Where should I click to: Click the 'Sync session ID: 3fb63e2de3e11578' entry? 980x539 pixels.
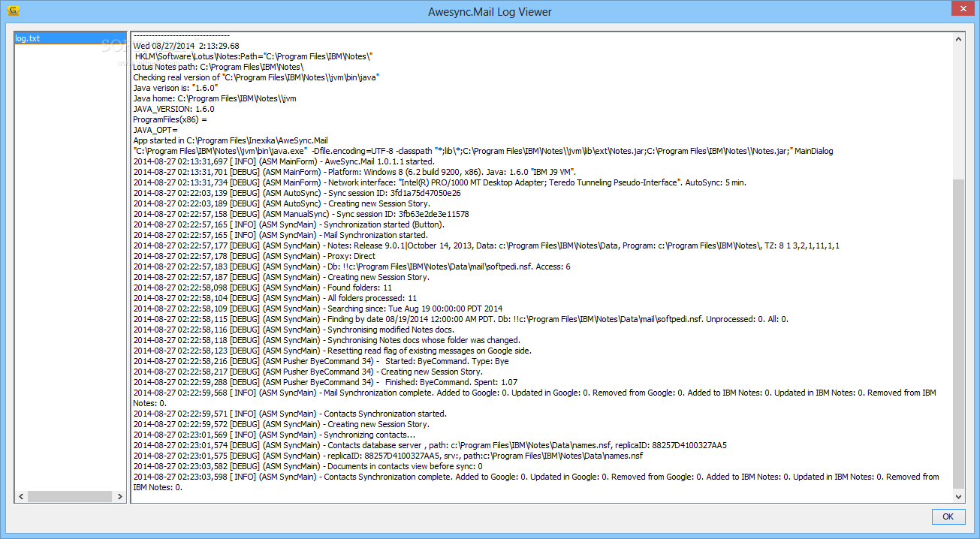click(x=300, y=214)
